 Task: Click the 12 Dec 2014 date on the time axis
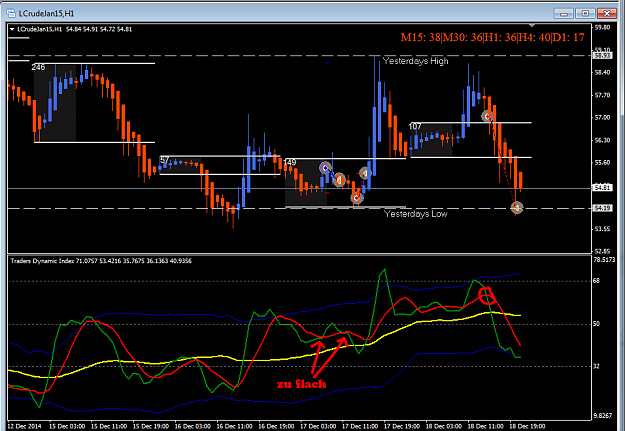pyautogui.click(x=24, y=426)
